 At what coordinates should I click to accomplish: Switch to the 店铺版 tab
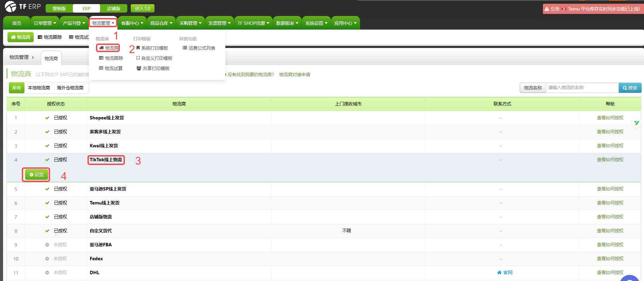coord(113,9)
